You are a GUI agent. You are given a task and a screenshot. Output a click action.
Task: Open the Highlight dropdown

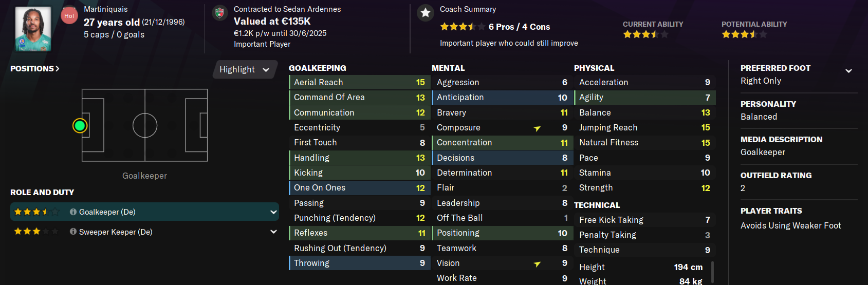245,70
